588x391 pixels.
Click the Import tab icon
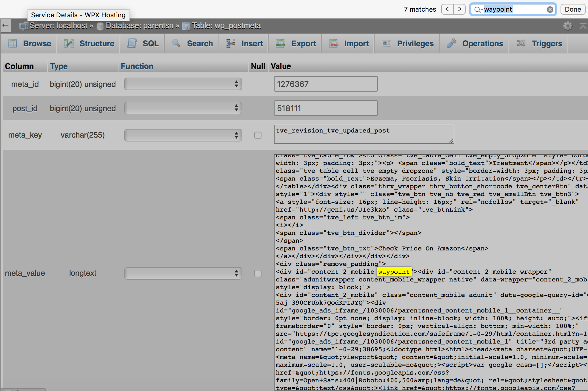[333, 44]
